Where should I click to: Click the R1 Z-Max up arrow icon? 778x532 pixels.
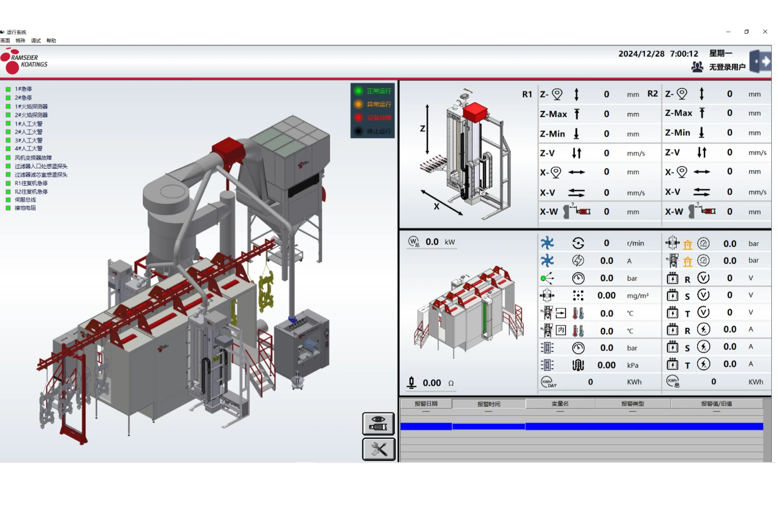click(576, 114)
